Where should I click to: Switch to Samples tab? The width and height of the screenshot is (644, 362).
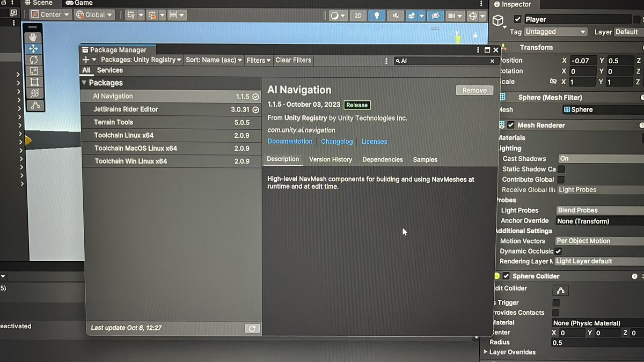pyautogui.click(x=425, y=159)
